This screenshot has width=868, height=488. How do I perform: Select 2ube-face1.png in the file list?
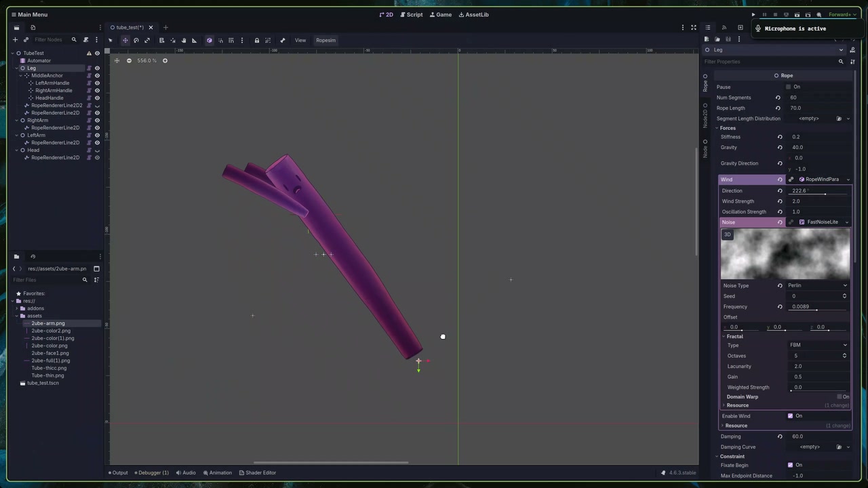pyautogui.click(x=50, y=353)
